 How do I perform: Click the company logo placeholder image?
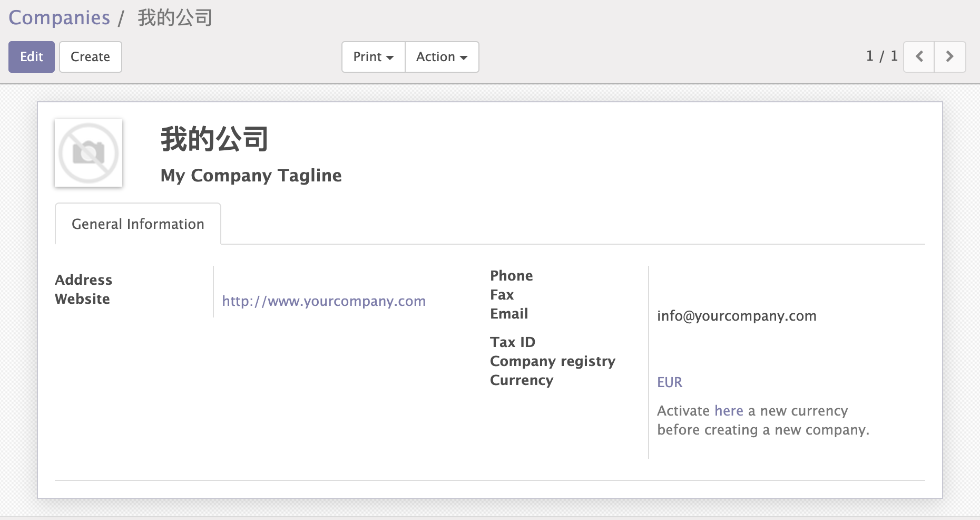coord(89,153)
